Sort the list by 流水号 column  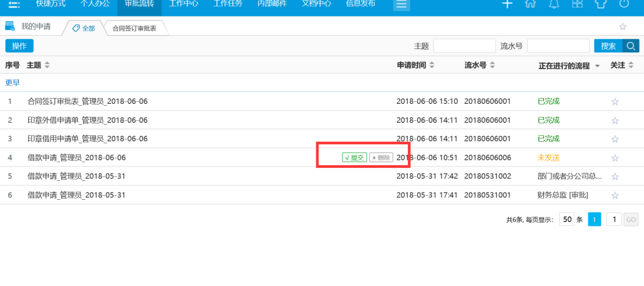492,65
